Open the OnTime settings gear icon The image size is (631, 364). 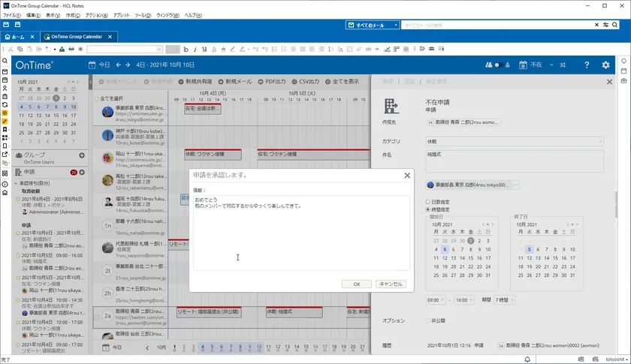[x=605, y=65]
